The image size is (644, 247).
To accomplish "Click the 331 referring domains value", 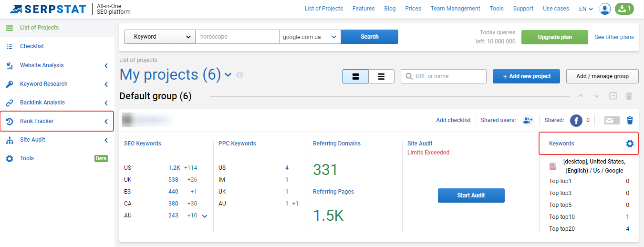I will point(325,170).
